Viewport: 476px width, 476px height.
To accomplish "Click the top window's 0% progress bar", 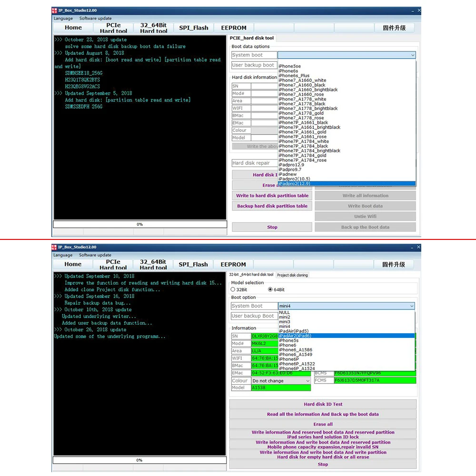I will point(140,224).
